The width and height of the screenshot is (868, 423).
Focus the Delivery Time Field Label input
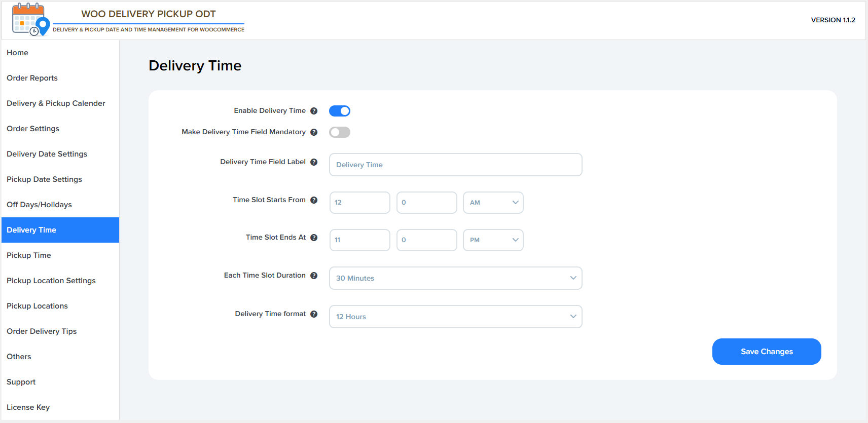click(455, 165)
